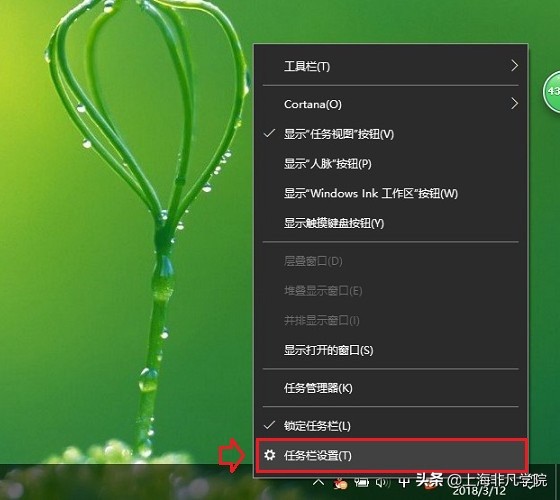Enable 显示"Windows Ink 工作区"按钮(W)
This screenshot has width=560, height=500.
click(390, 193)
